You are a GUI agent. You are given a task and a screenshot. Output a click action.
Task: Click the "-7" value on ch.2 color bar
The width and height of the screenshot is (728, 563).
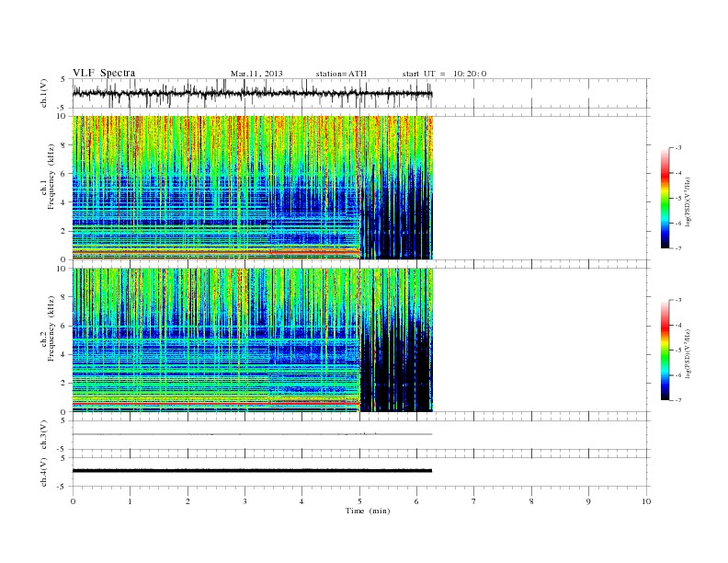tap(677, 400)
